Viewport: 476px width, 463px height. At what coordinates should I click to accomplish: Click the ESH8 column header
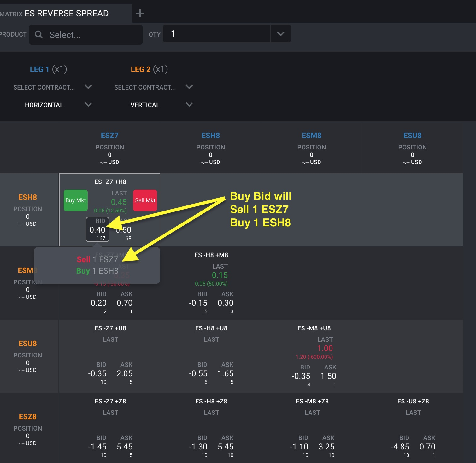tap(210, 136)
